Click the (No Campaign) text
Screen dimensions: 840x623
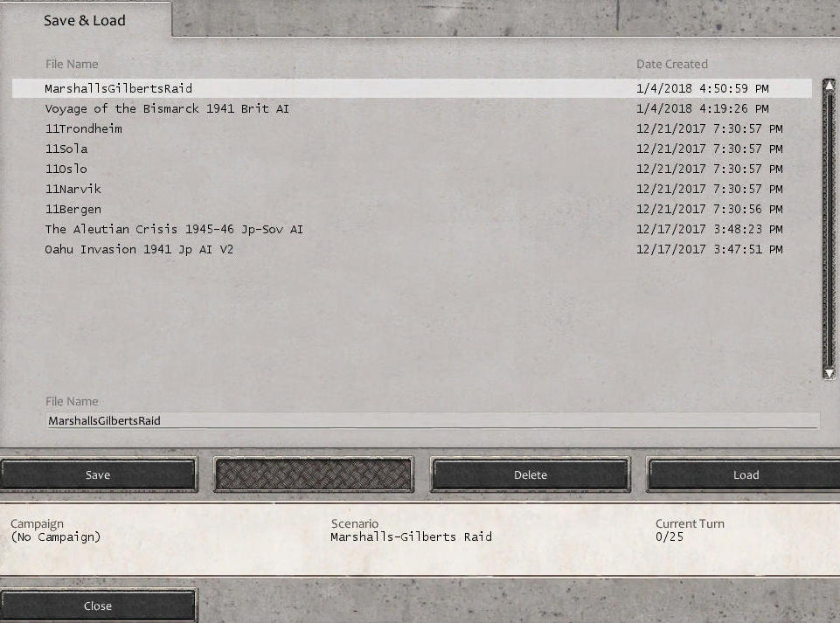coord(56,536)
